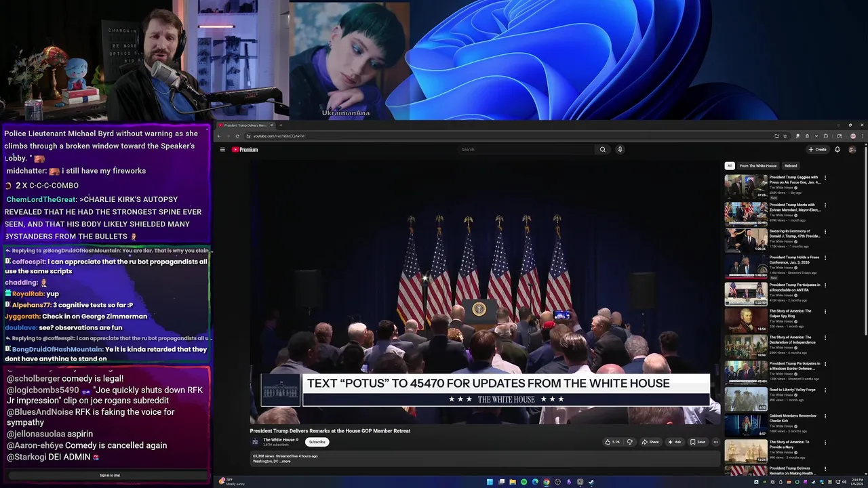Click the UkrainianAna webcam overlay
The image size is (868, 488).
coord(349,61)
